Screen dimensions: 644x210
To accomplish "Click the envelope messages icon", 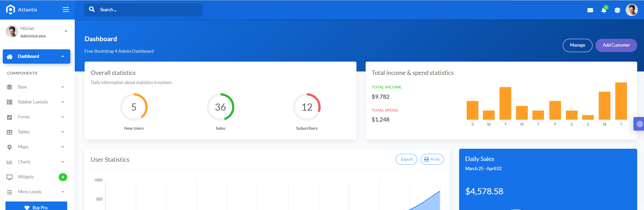I will (x=590, y=10).
